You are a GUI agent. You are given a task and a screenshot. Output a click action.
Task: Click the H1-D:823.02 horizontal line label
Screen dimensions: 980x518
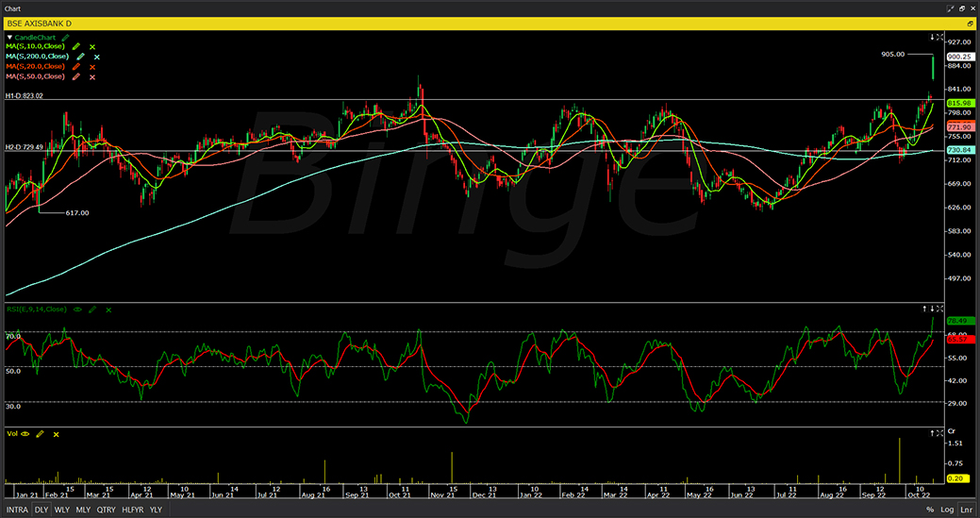coord(25,95)
